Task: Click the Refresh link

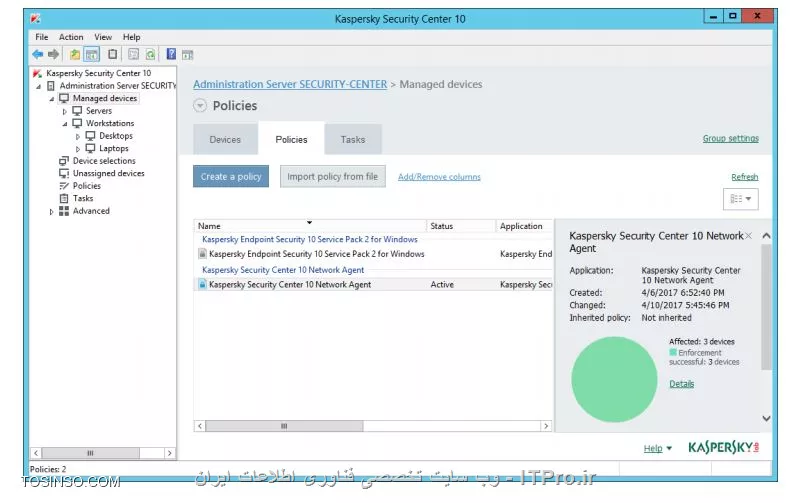Action: (x=745, y=177)
